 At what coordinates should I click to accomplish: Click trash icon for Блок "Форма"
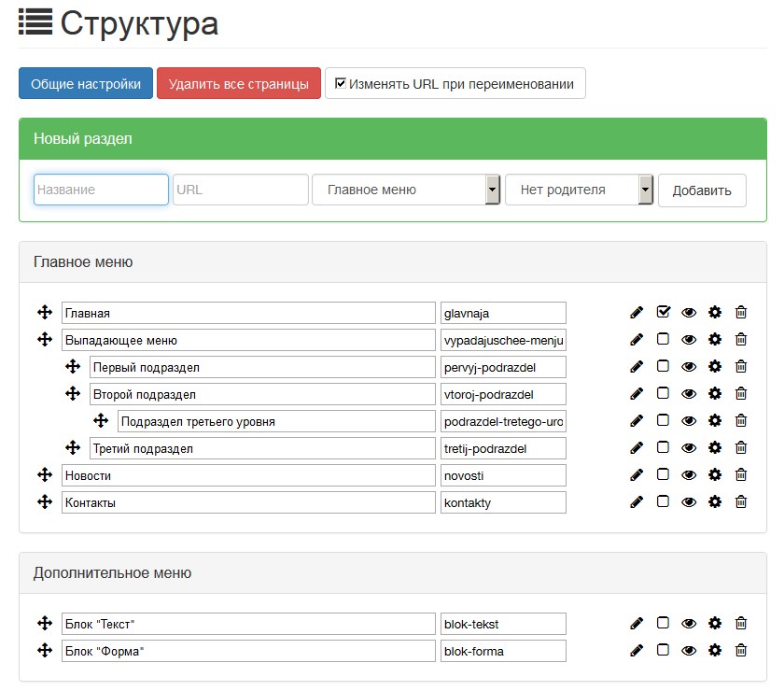741,651
